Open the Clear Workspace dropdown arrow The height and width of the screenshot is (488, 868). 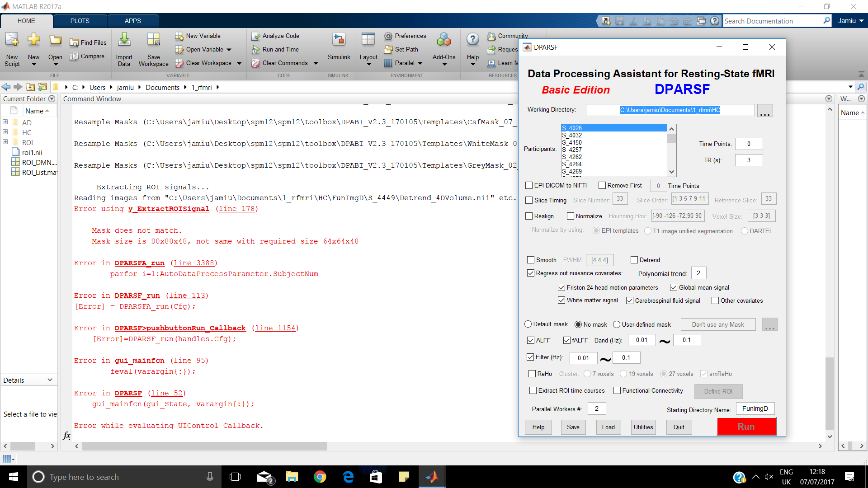click(x=239, y=63)
